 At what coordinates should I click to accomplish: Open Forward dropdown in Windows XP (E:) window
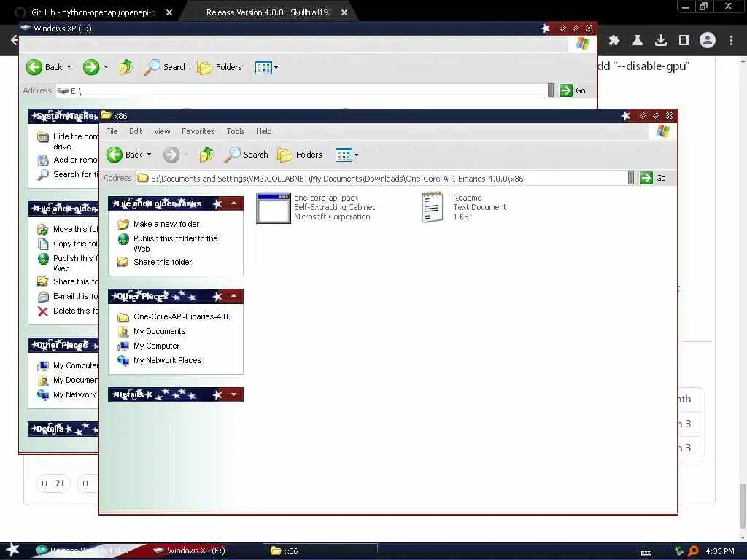[106, 67]
